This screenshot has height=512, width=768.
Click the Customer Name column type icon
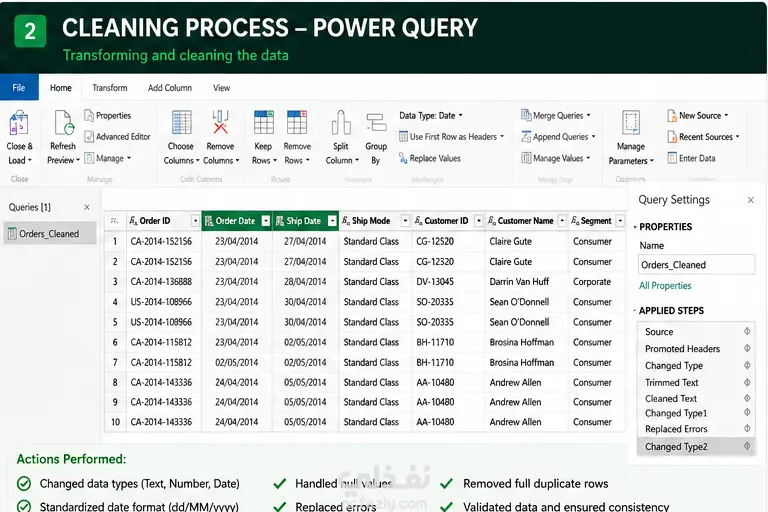pyautogui.click(x=492, y=221)
